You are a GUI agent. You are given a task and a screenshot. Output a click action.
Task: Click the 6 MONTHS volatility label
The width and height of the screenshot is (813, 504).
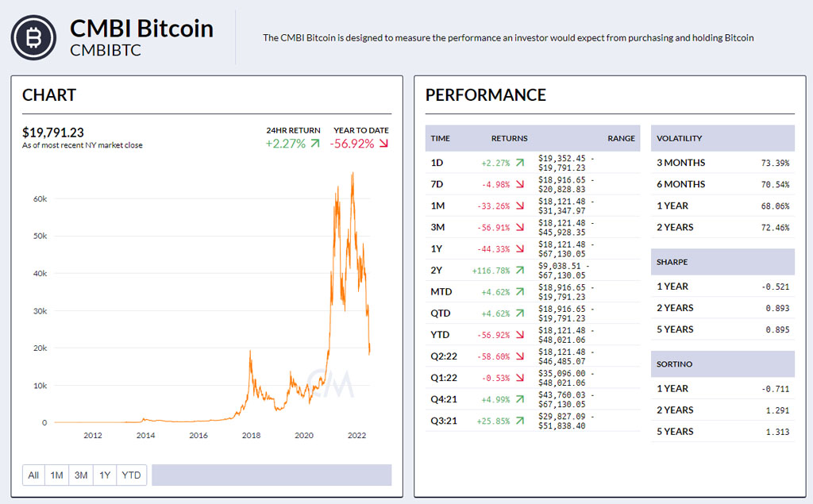pos(680,184)
